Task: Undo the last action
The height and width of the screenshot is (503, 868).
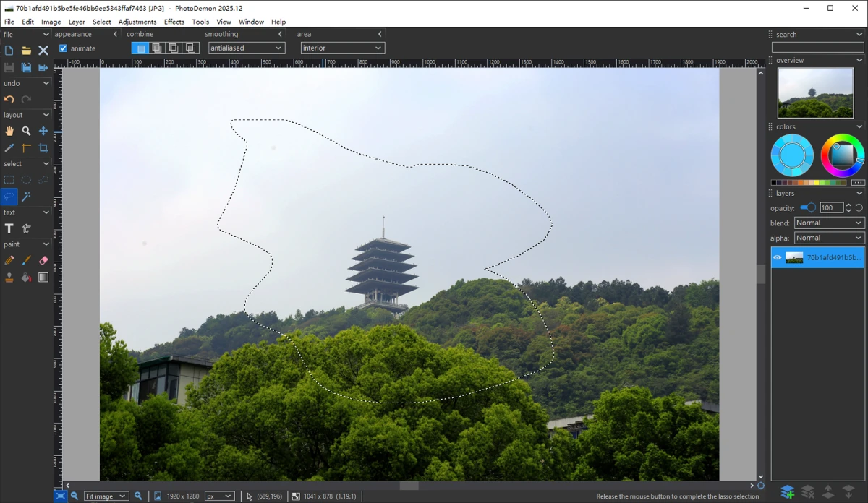Action: [9, 100]
